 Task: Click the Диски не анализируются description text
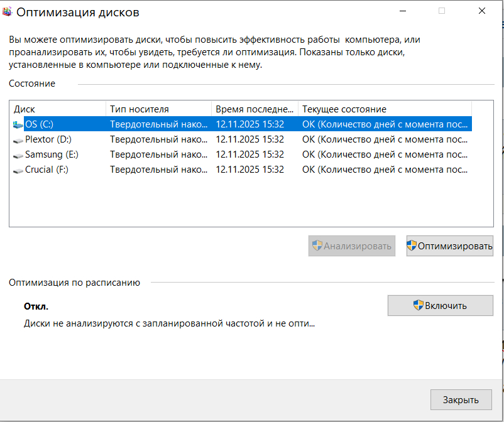169,323
